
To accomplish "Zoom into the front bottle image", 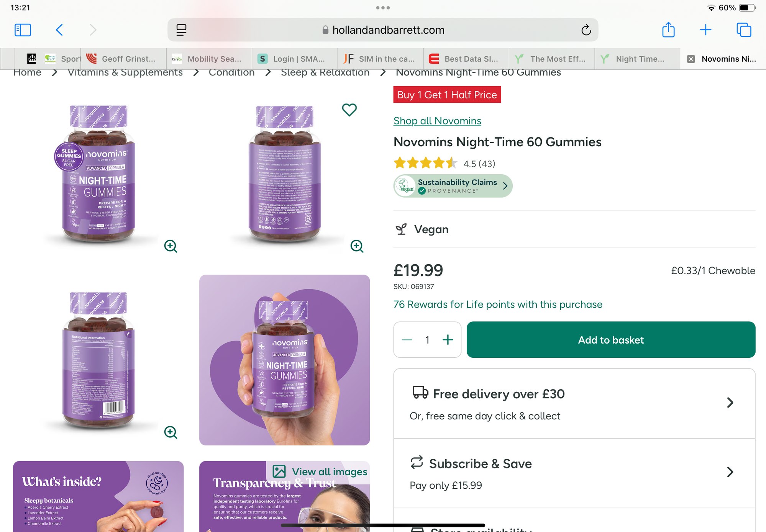I will pyautogui.click(x=171, y=246).
